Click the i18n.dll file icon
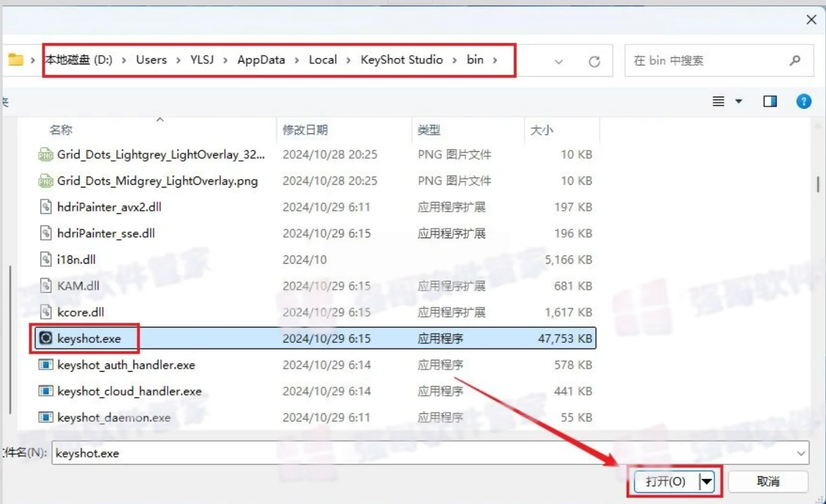Screen dimensions: 826x504 pos(46,259)
